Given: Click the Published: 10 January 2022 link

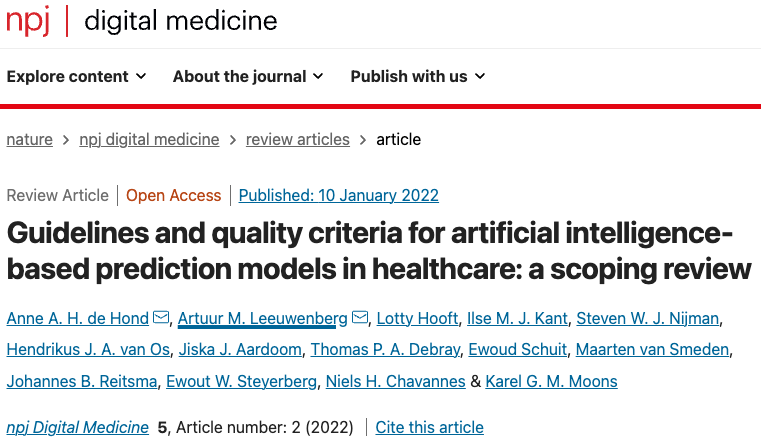Looking at the screenshot, I should click(339, 196).
